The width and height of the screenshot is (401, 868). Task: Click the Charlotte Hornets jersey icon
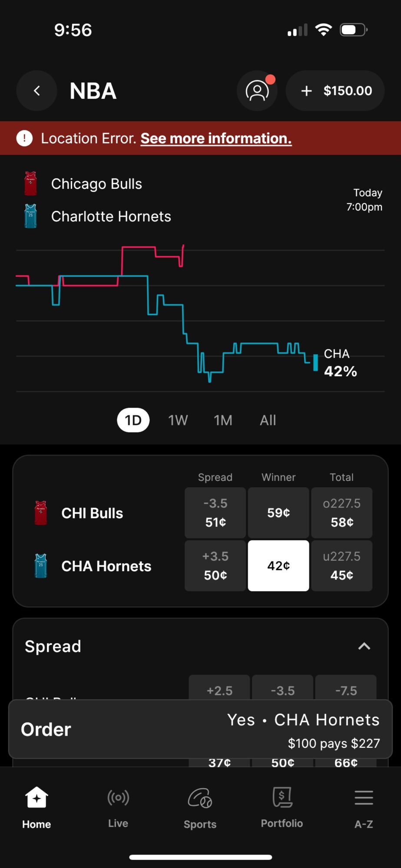click(30, 216)
